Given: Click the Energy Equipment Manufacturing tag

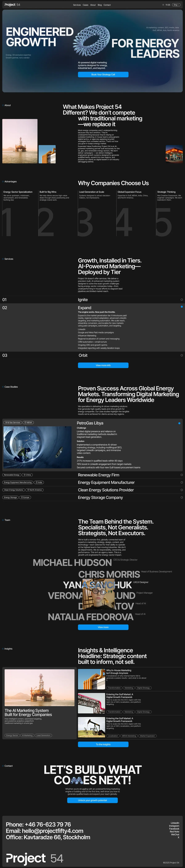Looking at the screenshot, I should tap(18, 483).
